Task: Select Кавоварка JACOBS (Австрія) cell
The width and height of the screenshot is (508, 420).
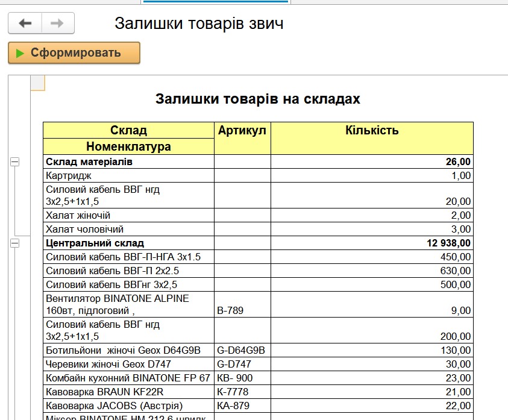Action: click(128, 406)
